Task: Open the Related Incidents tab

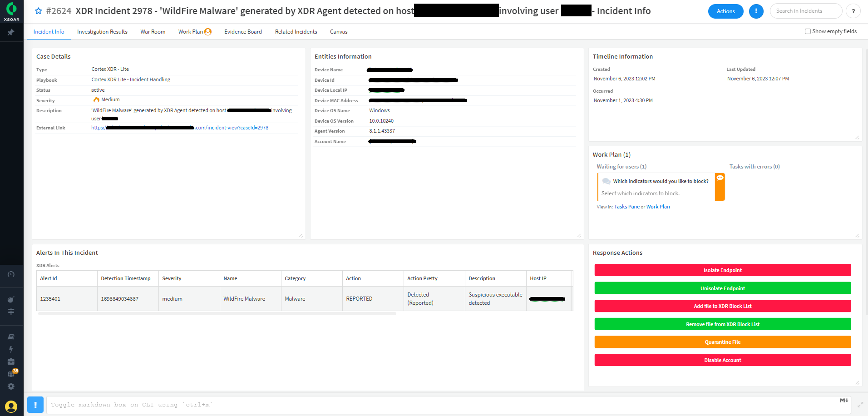Action: click(296, 32)
